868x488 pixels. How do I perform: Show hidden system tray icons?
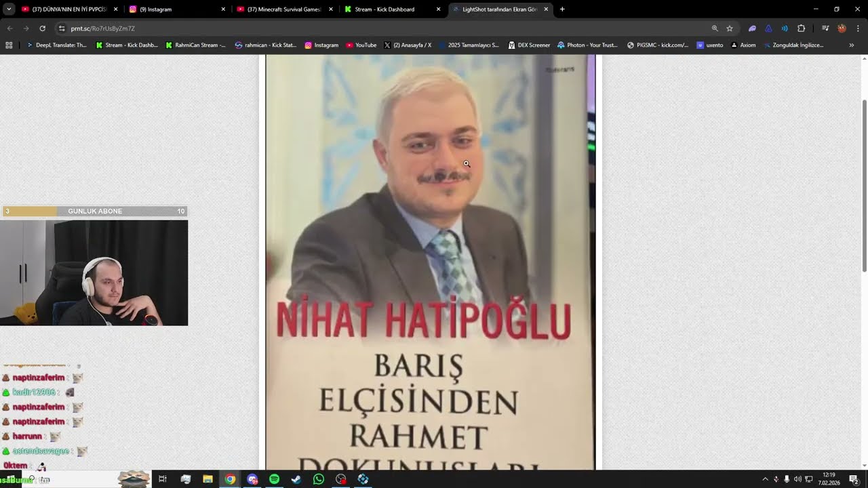click(x=766, y=479)
